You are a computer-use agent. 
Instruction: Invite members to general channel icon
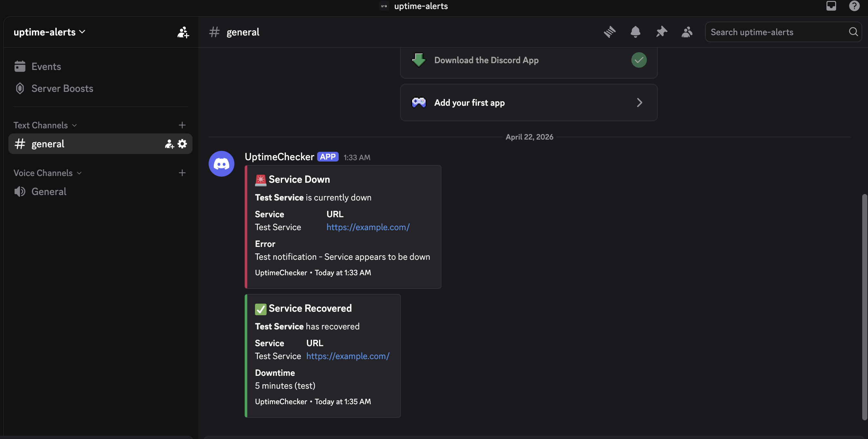pos(169,144)
